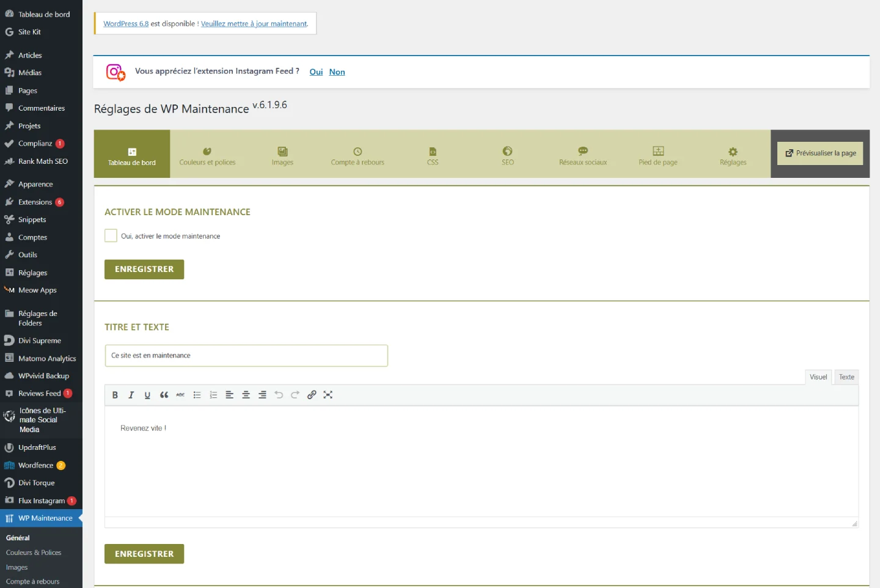Screen dimensions: 880x588
Task: Open Site Kit from the sidebar
Action: click(28, 32)
